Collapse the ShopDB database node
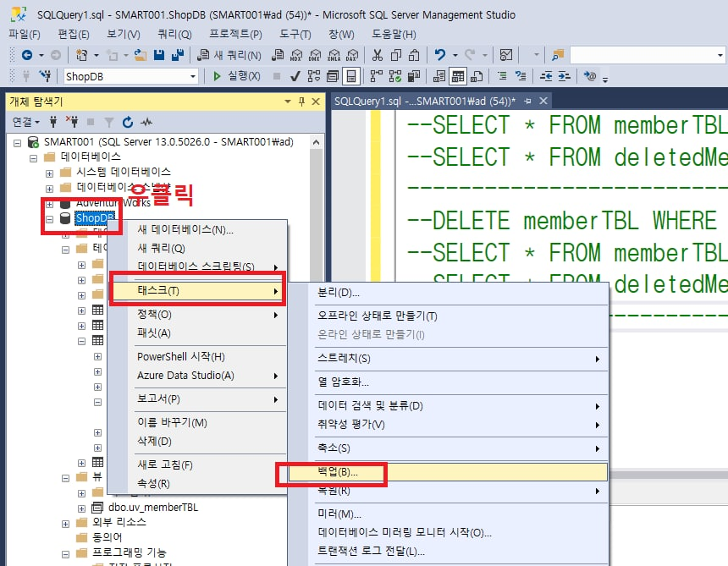728x566 pixels. click(x=49, y=219)
